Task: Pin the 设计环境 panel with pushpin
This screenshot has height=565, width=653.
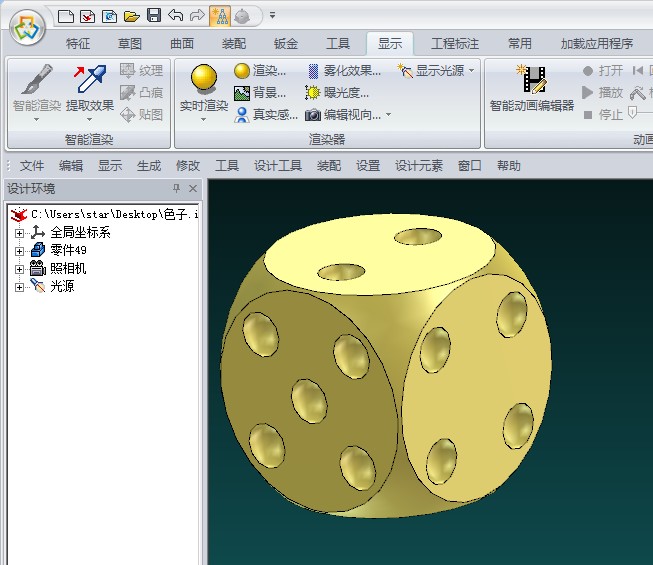Action: [177, 189]
